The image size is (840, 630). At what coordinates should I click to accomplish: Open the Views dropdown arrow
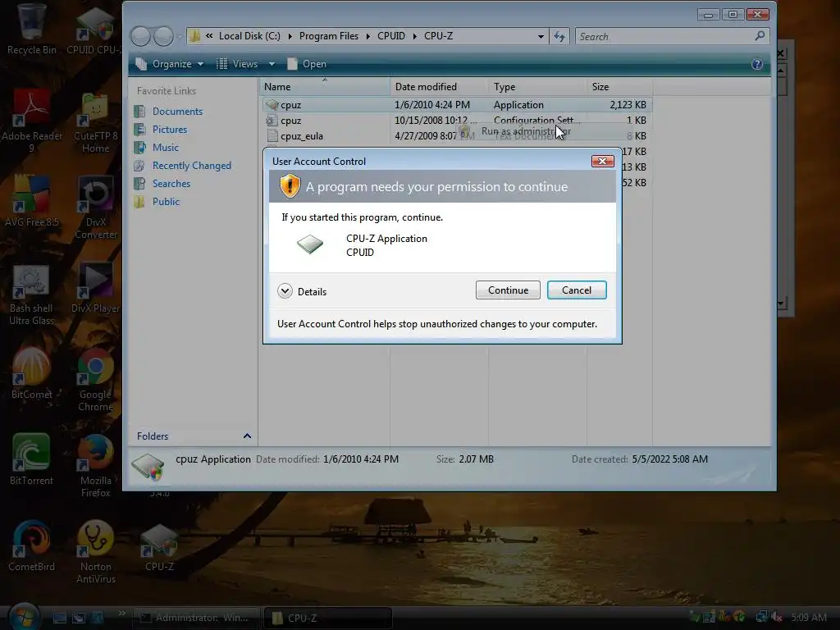pyautogui.click(x=272, y=64)
